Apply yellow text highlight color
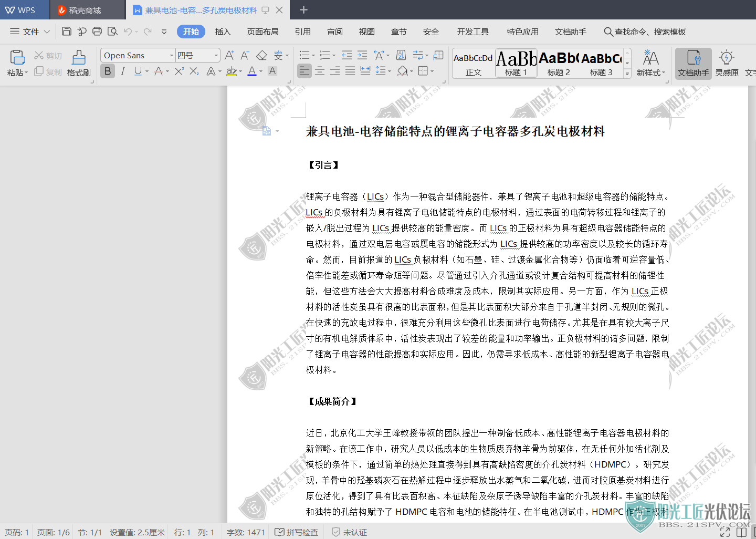 click(x=232, y=71)
